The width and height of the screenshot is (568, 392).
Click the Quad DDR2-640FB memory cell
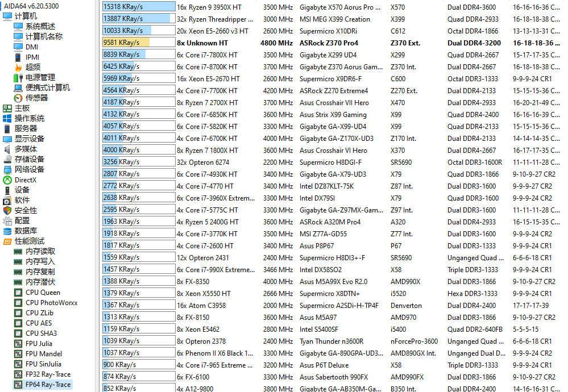pyautogui.click(x=475, y=330)
